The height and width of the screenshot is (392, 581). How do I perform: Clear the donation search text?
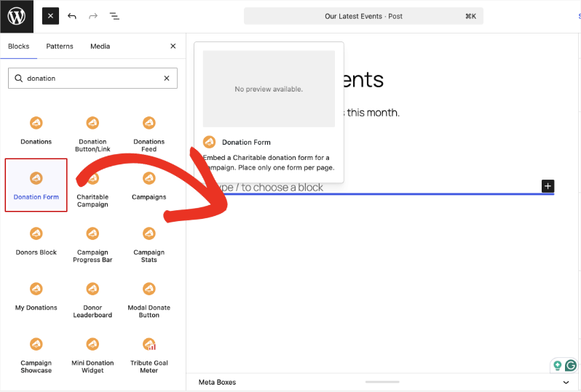tap(167, 78)
